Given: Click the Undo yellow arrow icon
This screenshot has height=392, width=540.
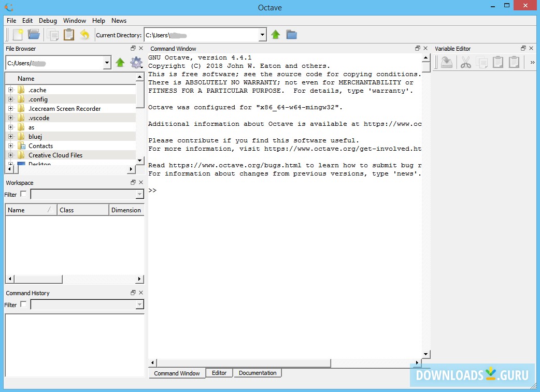Looking at the screenshot, I should pos(84,35).
